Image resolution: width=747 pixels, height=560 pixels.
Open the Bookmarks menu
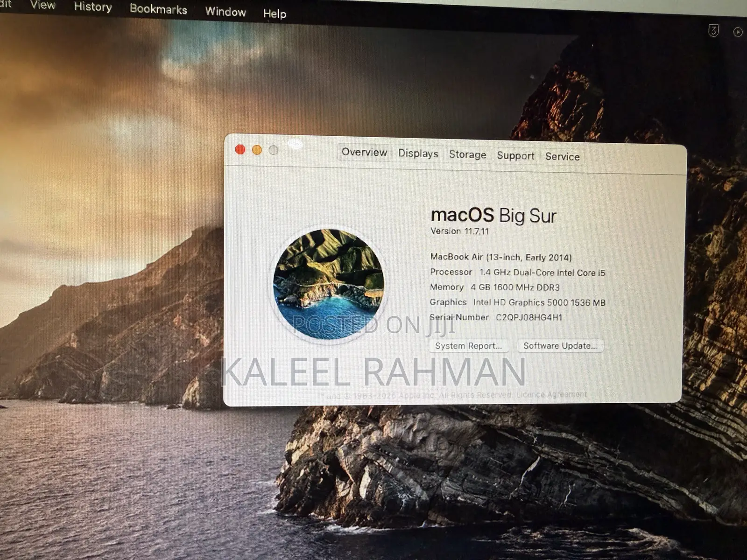[x=158, y=9]
